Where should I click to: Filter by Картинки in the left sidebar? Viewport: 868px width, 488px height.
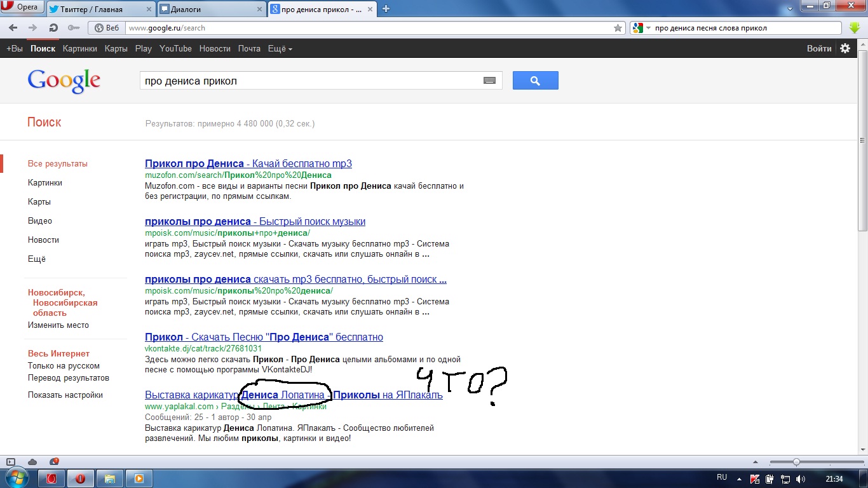point(45,182)
